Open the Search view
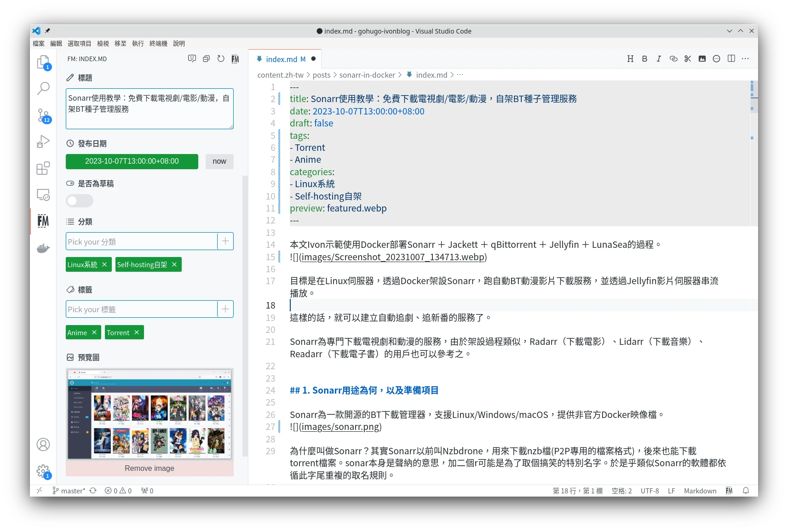Viewport: 788px width, 532px height. (x=43, y=88)
